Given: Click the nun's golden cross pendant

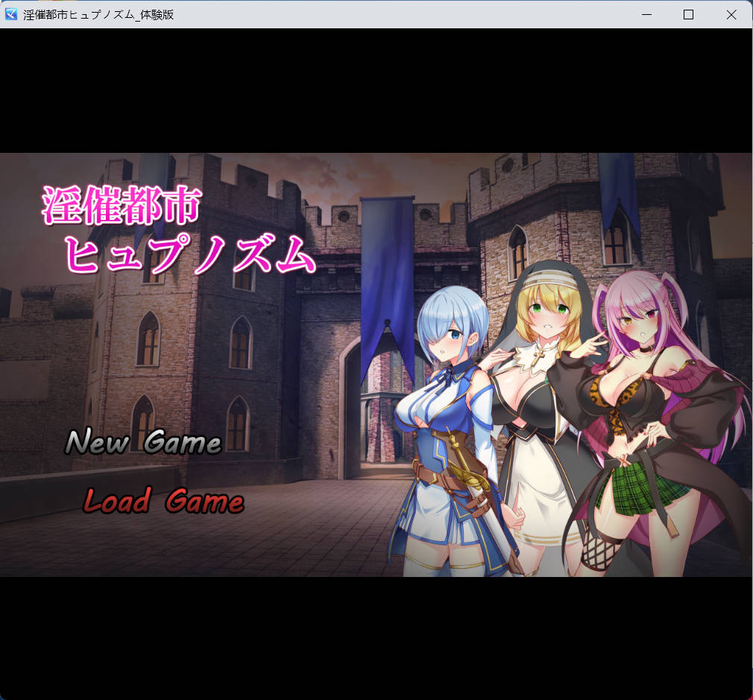Looking at the screenshot, I should pos(540,358).
